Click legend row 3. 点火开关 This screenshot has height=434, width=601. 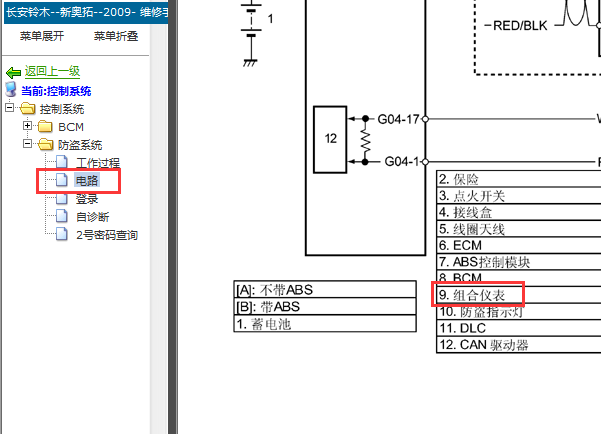[x=519, y=196]
